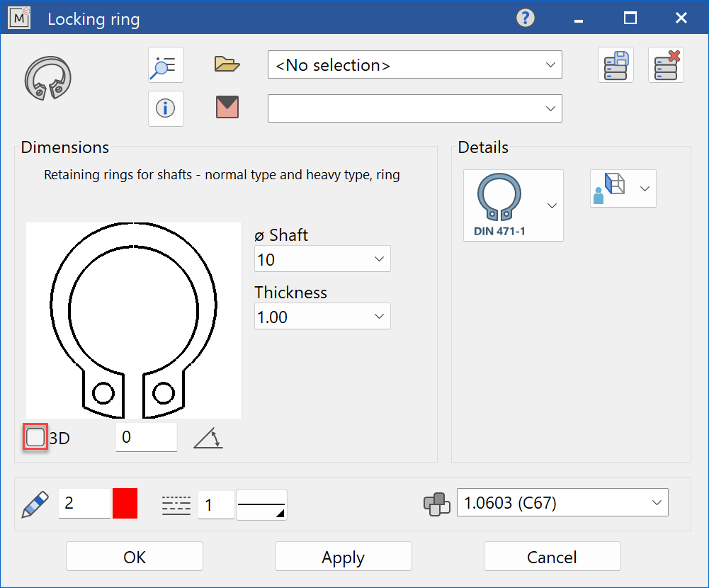Click the info button
This screenshot has height=588, width=709.
point(166,108)
